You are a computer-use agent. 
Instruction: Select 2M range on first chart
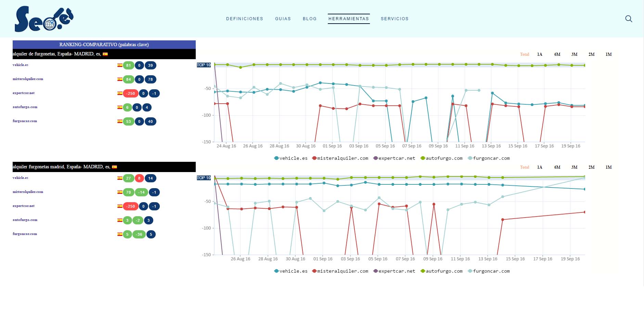click(592, 54)
